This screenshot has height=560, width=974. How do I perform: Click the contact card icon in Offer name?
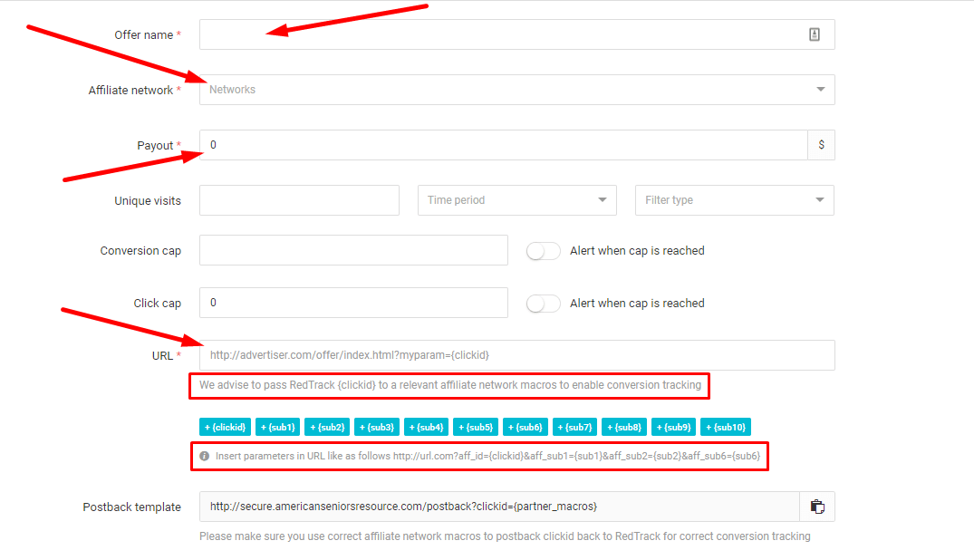click(814, 34)
